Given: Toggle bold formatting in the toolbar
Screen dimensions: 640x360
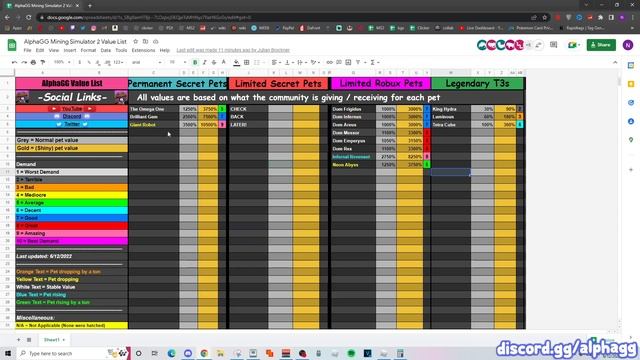Looking at the screenshot, I should (195, 62).
